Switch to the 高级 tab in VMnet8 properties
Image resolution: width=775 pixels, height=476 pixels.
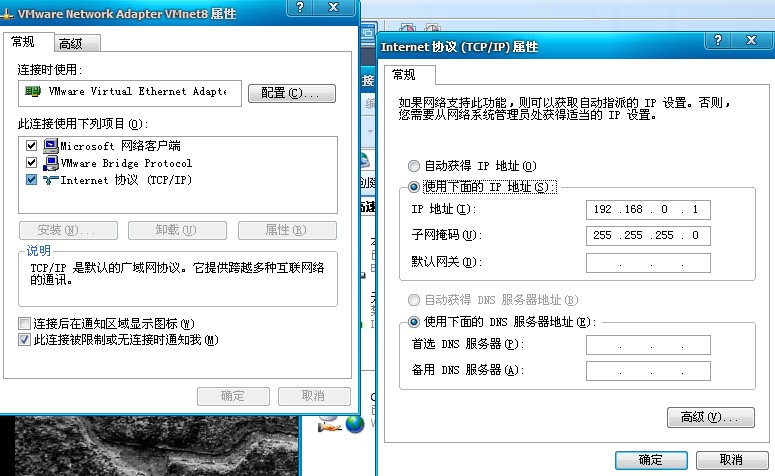pyautogui.click(x=77, y=43)
